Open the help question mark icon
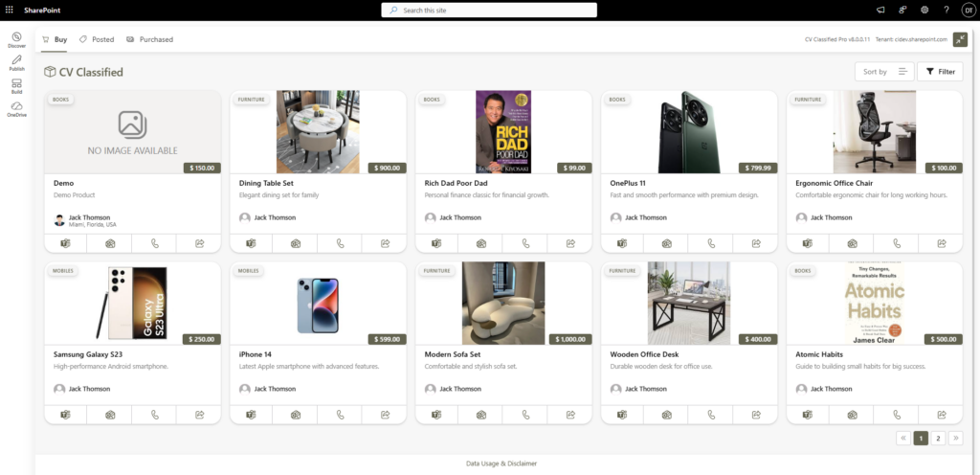 click(x=947, y=10)
